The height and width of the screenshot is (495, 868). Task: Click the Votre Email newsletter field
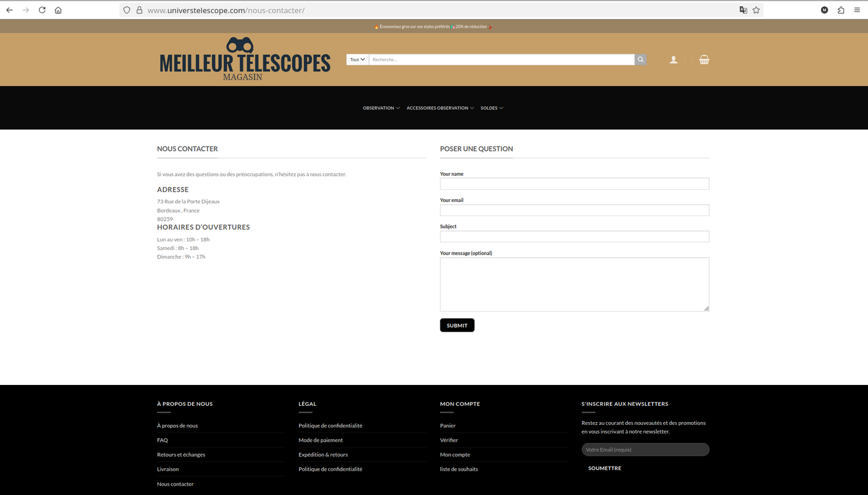pyautogui.click(x=645, y=449)
